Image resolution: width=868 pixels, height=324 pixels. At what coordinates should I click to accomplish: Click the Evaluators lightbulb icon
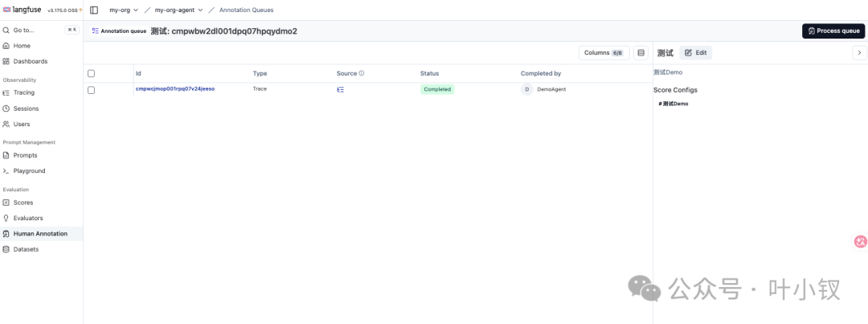[6, 218]
